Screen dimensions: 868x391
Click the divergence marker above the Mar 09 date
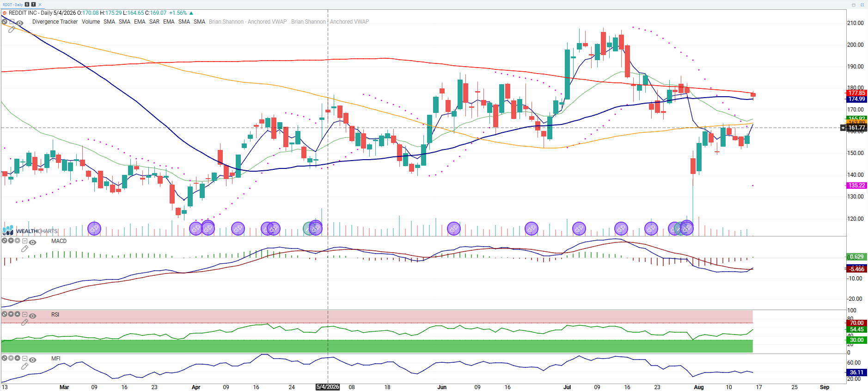click(94, 229)
